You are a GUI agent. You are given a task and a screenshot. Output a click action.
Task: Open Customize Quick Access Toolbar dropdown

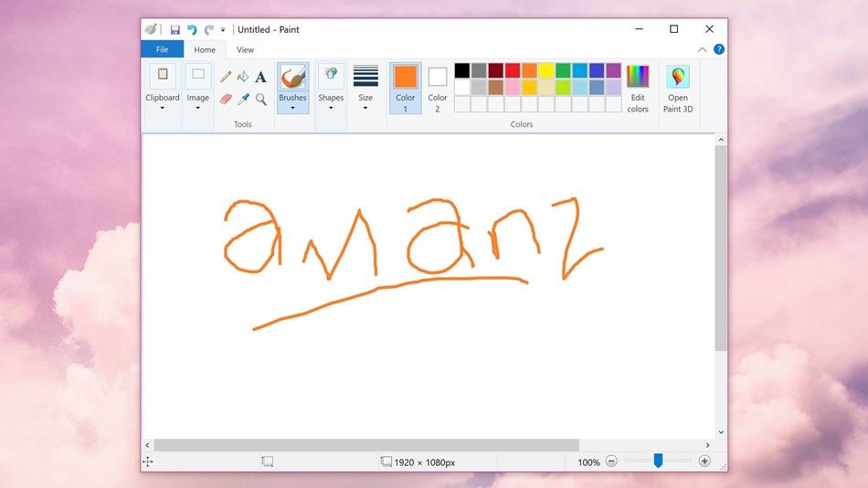223,30
